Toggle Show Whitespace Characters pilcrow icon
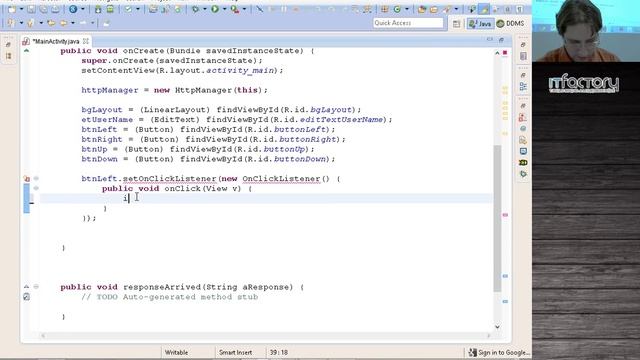The image size is (640, 360). click(x=520, y=9)
